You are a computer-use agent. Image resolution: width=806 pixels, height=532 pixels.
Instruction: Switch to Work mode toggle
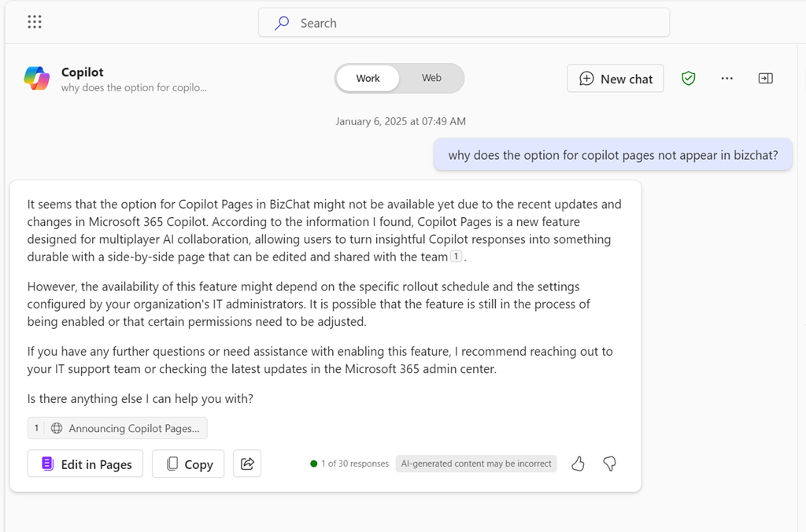pyautogui.click(x=368, y=79)
